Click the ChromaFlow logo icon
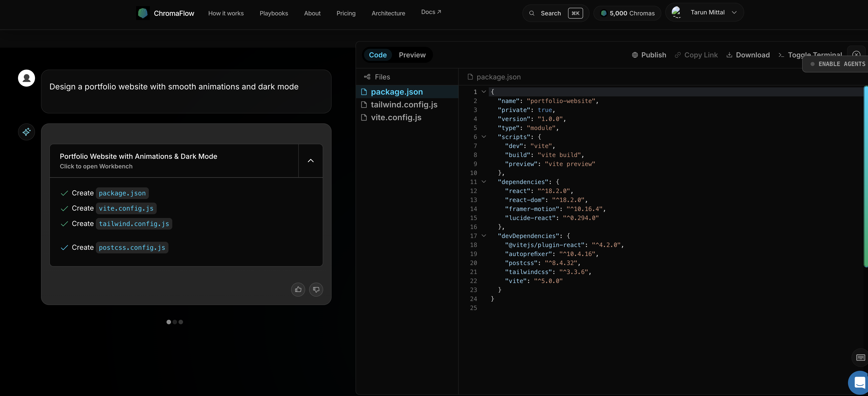This screenshot has height=396, width=868. pos(142,13)
